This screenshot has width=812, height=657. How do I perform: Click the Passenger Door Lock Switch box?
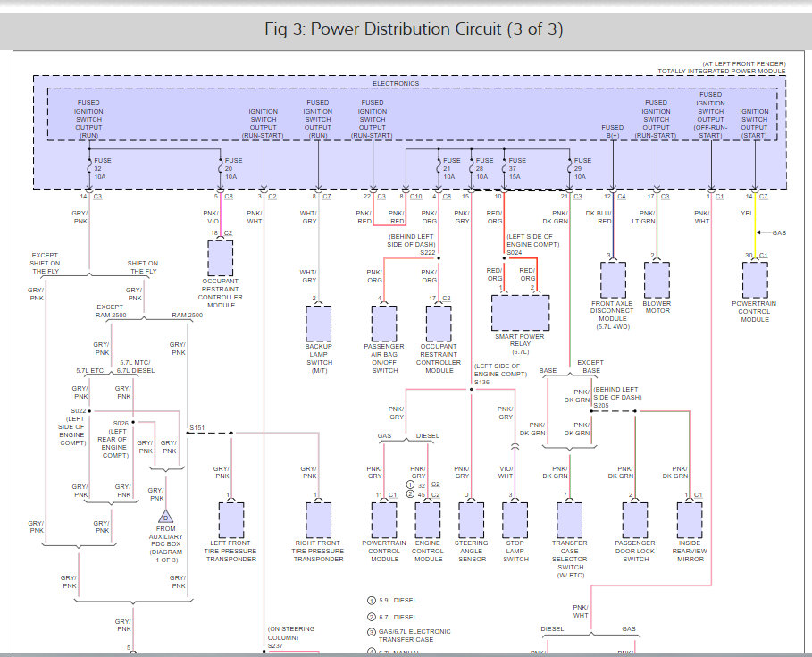(635, 520)
